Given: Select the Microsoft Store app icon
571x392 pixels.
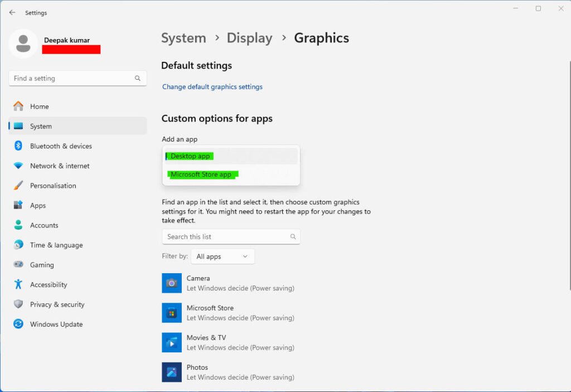Looking at the screenshot, I should [171, 313].
